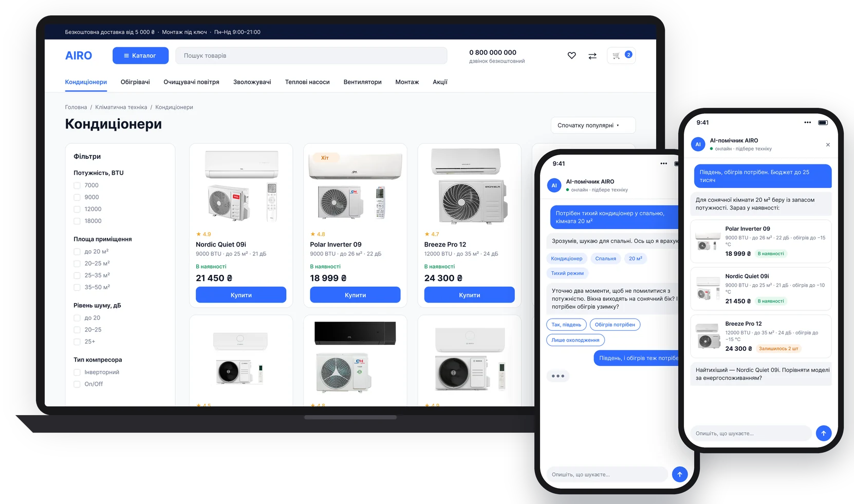This screenshot has width=854, height=504.
Task: Open the compare arrows icon
Action: point(592,56)
